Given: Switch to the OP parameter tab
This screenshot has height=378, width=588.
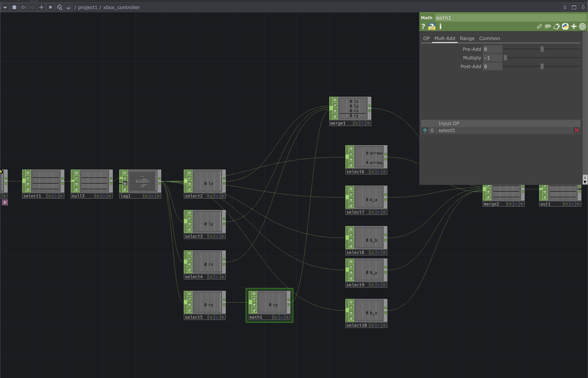Looking at the screenshot, I should (426, 38).
